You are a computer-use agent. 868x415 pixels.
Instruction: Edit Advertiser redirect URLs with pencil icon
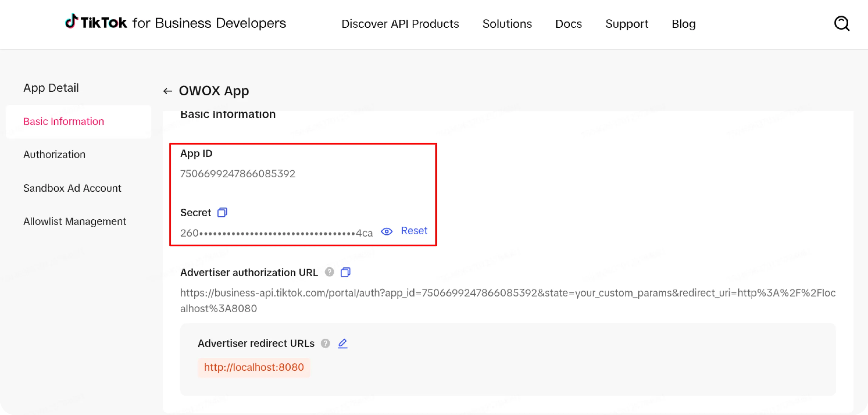click(342, 343)
